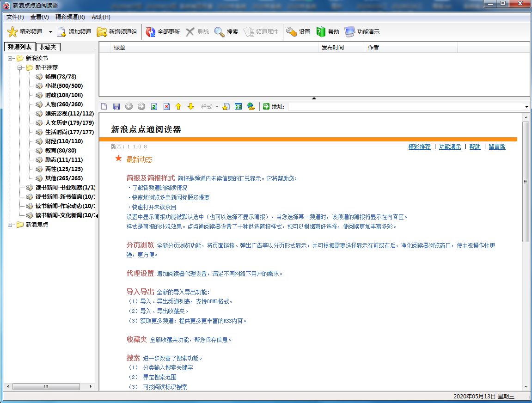Select 读书新闻-书业观察 channel

(65, 188)
